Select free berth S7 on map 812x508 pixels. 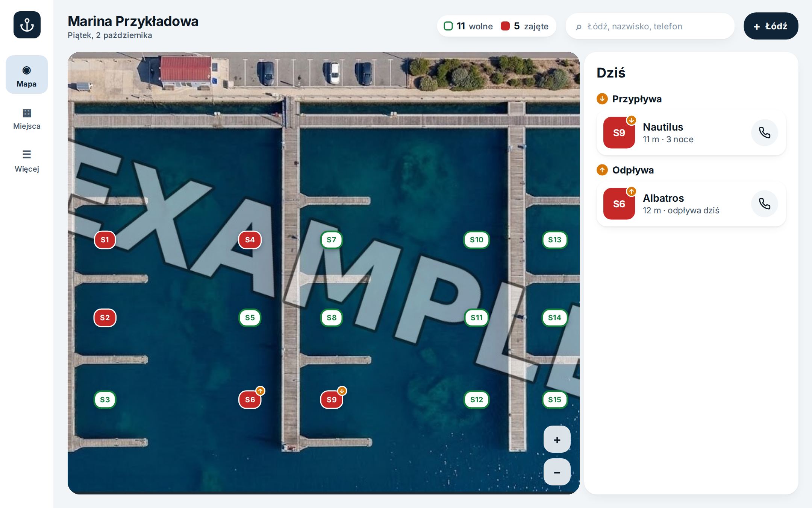pyautogui.click(x=331, y=240)
